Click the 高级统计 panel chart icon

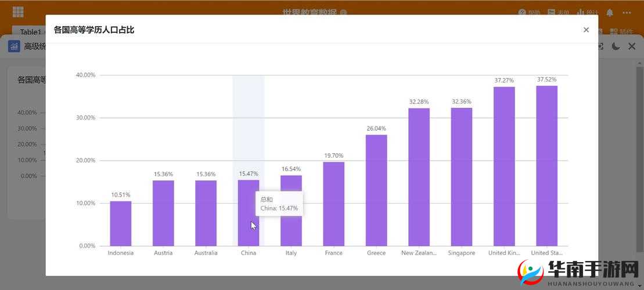point(15,46)
